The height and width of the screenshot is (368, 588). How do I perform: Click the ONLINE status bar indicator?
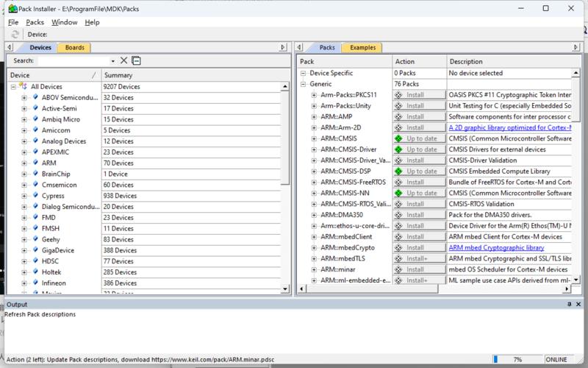pos(559,359)
